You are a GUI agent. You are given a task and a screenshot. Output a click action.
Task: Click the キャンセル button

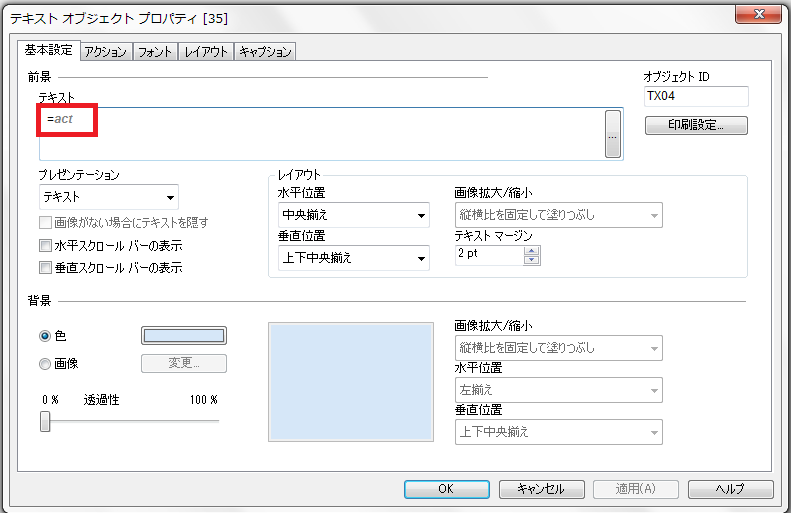540,489
